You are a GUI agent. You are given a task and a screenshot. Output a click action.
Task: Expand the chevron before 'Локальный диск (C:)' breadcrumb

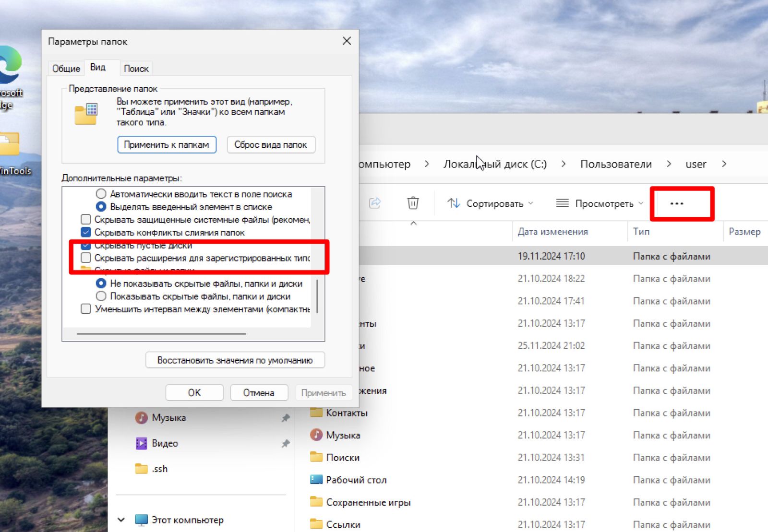pos(427,164)
